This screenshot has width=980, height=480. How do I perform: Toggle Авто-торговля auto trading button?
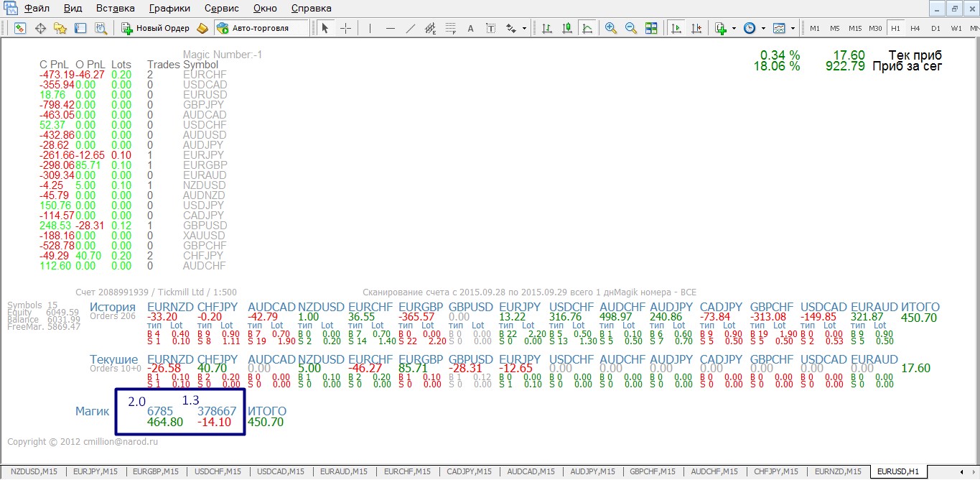point(261,28)
